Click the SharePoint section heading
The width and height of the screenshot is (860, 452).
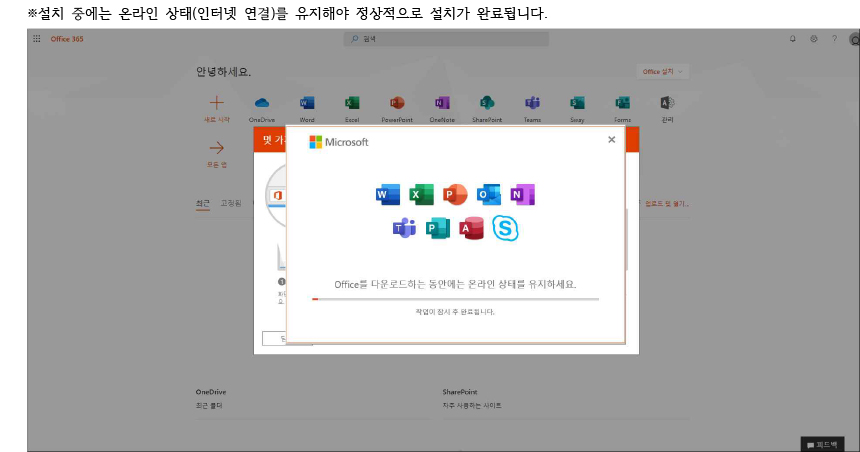tap(460, 392)
